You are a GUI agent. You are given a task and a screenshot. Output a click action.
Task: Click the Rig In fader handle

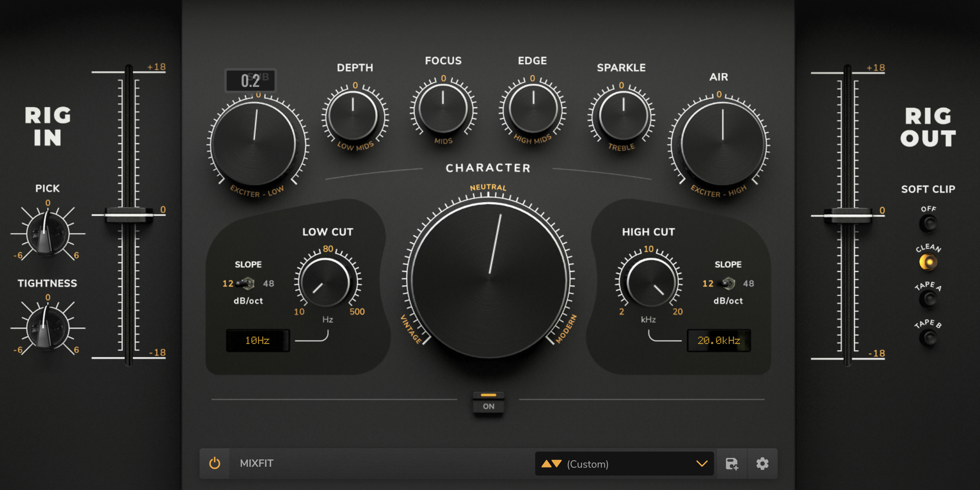coord(129,215)
